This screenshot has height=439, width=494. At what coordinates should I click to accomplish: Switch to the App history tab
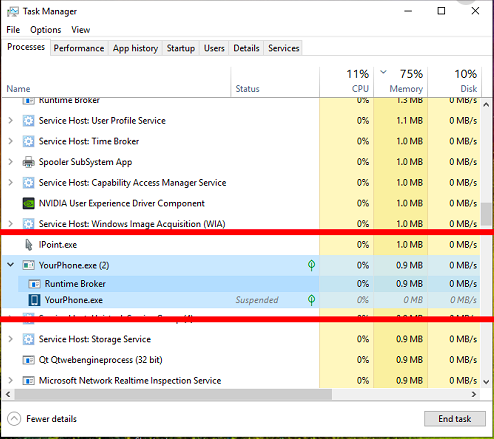(x=135, y=48)
